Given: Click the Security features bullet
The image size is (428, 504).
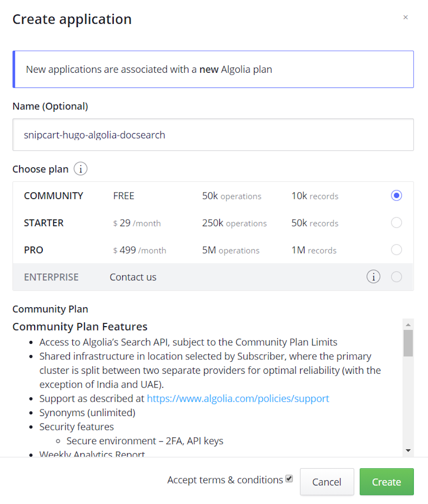Looking at the screenshot, I should click(x=77, y=426).
